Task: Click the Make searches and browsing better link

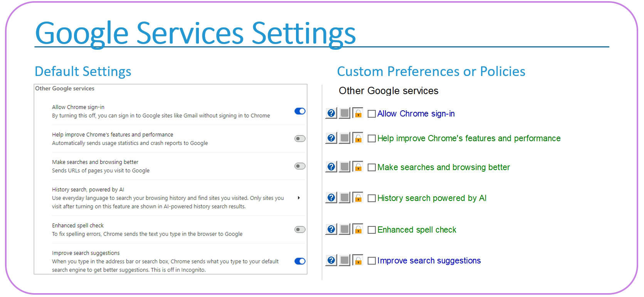Action: click(444, 167)
